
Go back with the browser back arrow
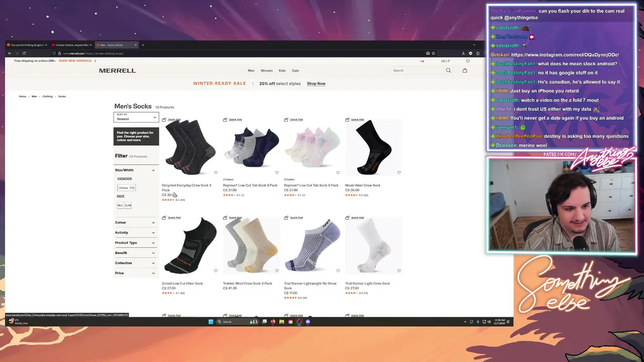click(x=10, y=53)
